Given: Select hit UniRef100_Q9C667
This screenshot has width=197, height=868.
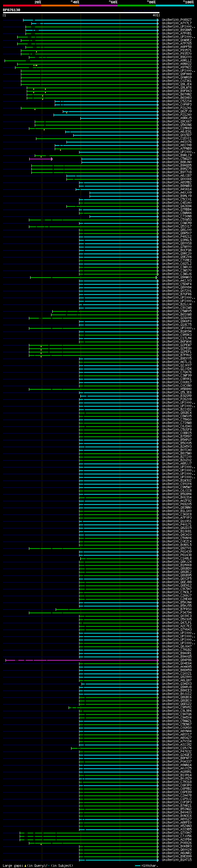Looking at the screenshot, I should tap(176, 121).
